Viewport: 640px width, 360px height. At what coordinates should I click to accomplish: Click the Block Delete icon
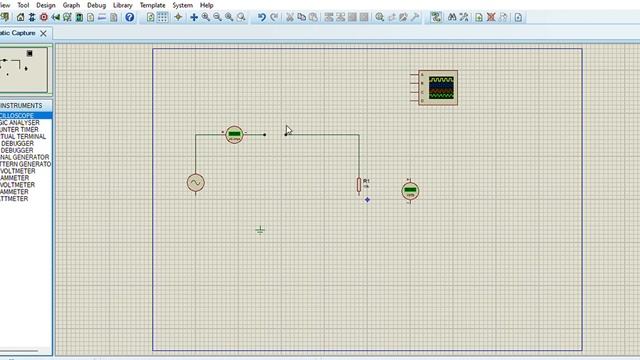[x=364, y=17]
